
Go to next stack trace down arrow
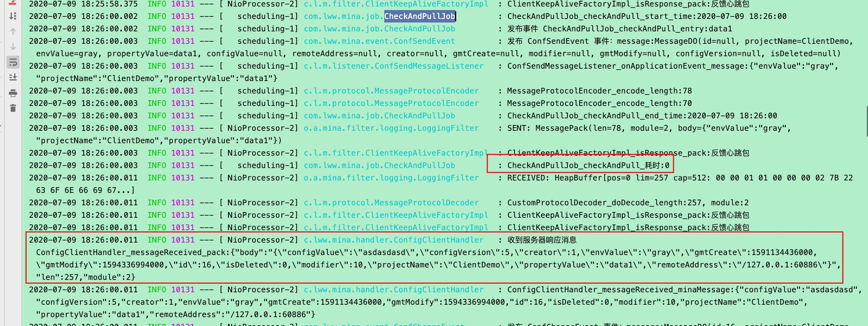click(x=13, y=46)
